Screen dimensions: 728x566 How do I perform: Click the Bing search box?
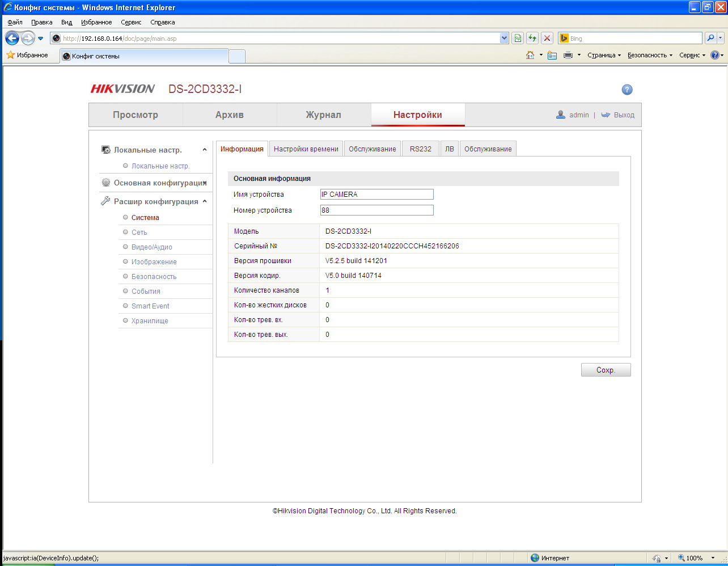630,38
